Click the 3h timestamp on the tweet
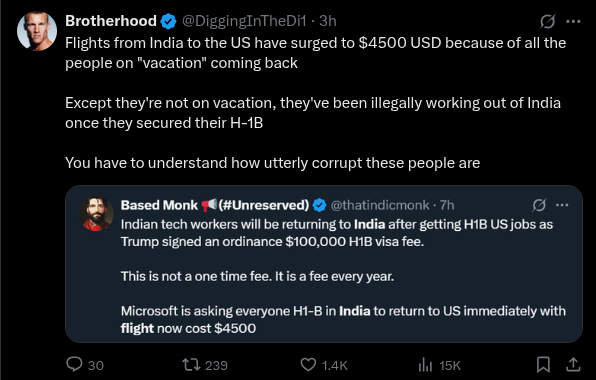Image resolution: width=596 pixels, height=380 pixels. pyautogui.click(x=328, y=21)
